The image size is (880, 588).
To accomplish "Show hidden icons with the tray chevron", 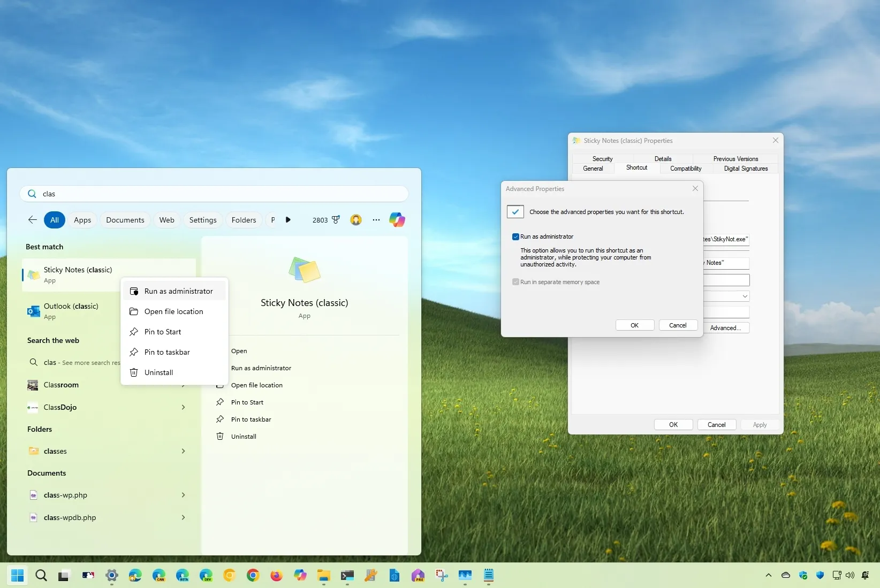I will [768, 576].
